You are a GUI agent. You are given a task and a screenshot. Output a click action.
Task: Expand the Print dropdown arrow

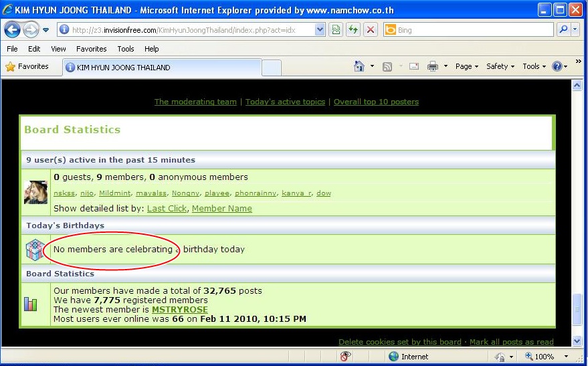click(446, 66)
